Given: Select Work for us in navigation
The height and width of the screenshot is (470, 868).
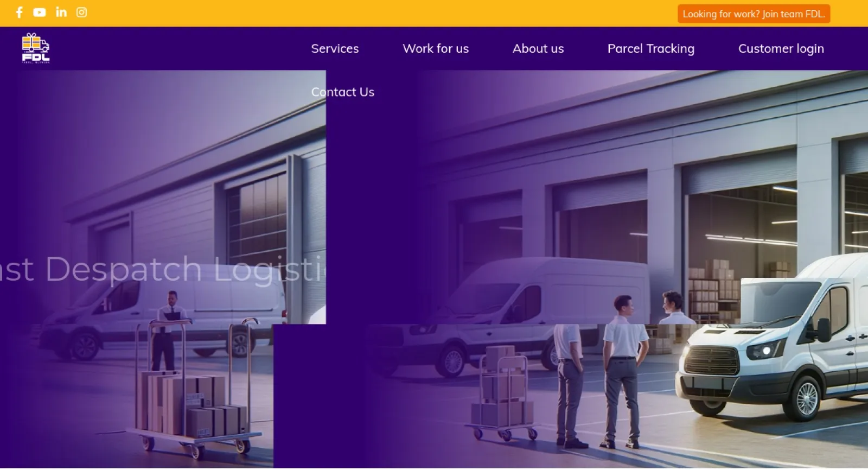Looking at the screenshot, I should click(436, 49).
